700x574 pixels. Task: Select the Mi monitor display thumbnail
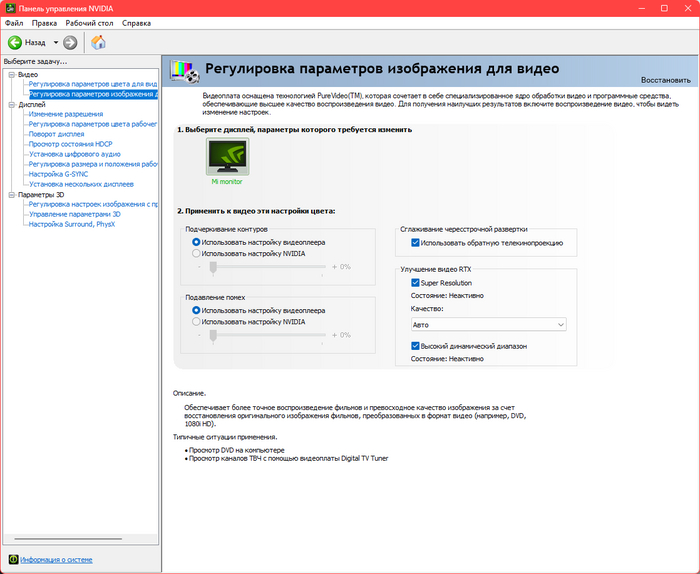pyautogui.click(x=227, y=157)
